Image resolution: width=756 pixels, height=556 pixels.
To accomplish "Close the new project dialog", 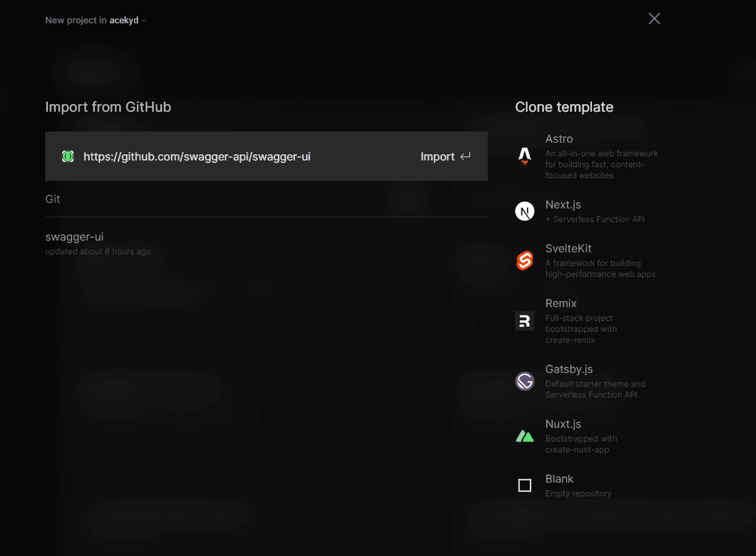I will (654, 19).
